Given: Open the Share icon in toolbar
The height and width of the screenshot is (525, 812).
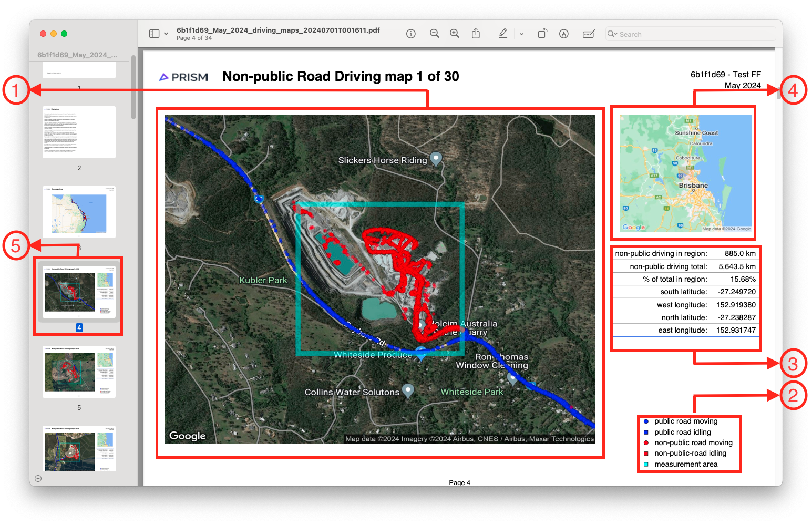Looking at the screenshot, I should 476,34.
